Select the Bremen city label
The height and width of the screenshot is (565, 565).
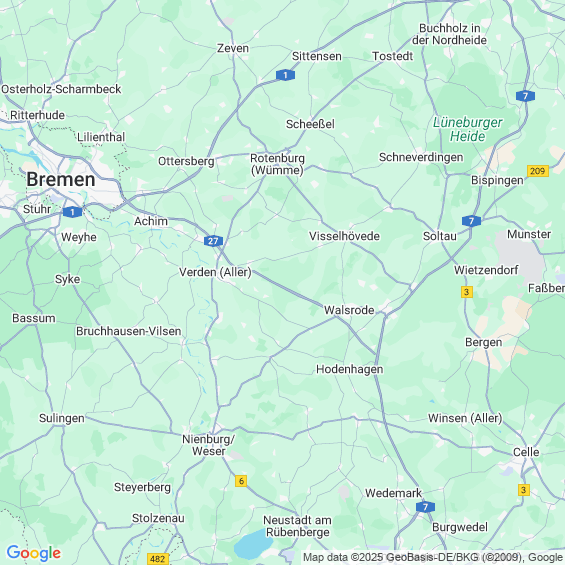[61, 179]
